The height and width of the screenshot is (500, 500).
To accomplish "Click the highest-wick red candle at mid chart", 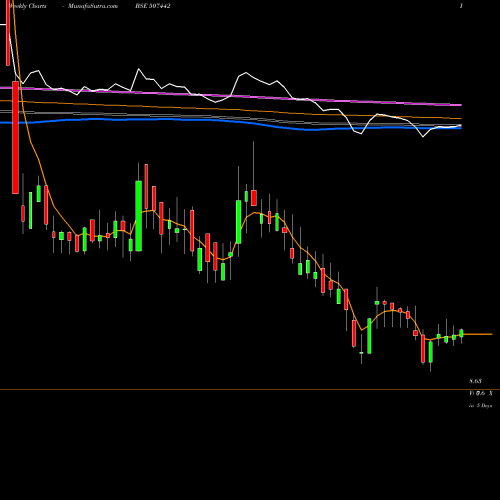I will (x=254, y=198).
